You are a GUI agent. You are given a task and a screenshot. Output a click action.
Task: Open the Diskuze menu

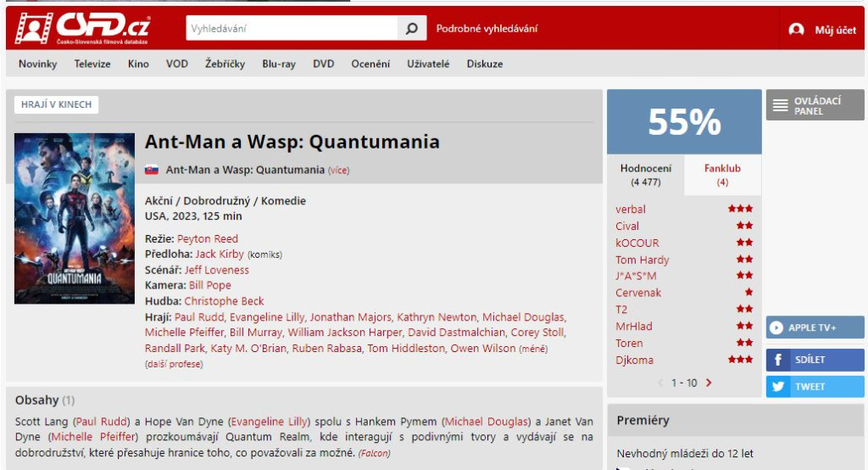point(485,64)
